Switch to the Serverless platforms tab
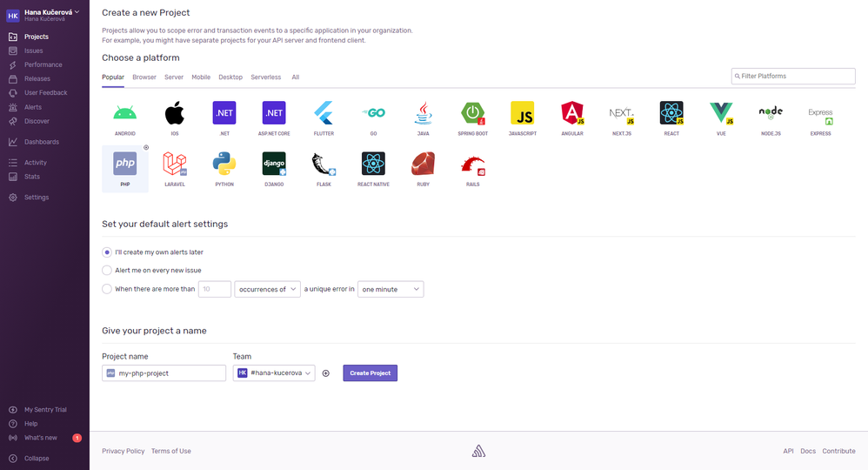Screen dimensions: 868x470 [266, 77]
